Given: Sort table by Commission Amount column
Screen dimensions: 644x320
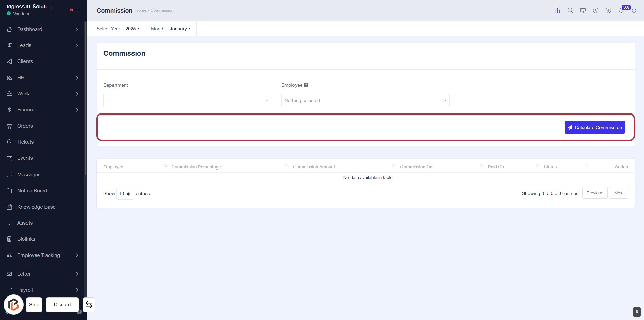Looking at the screenshot, I should pos(314,167).
